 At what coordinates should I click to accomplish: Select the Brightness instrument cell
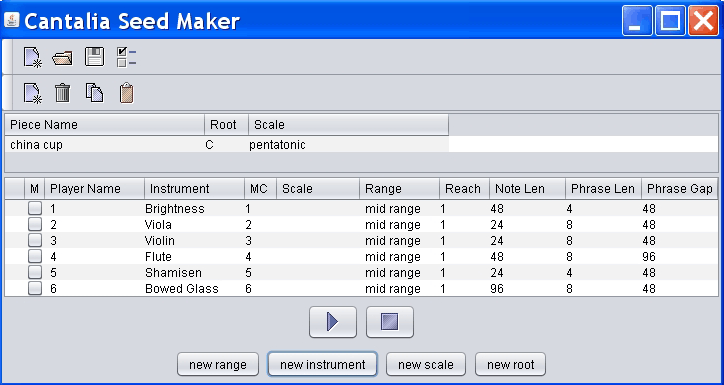click(195, 209)
